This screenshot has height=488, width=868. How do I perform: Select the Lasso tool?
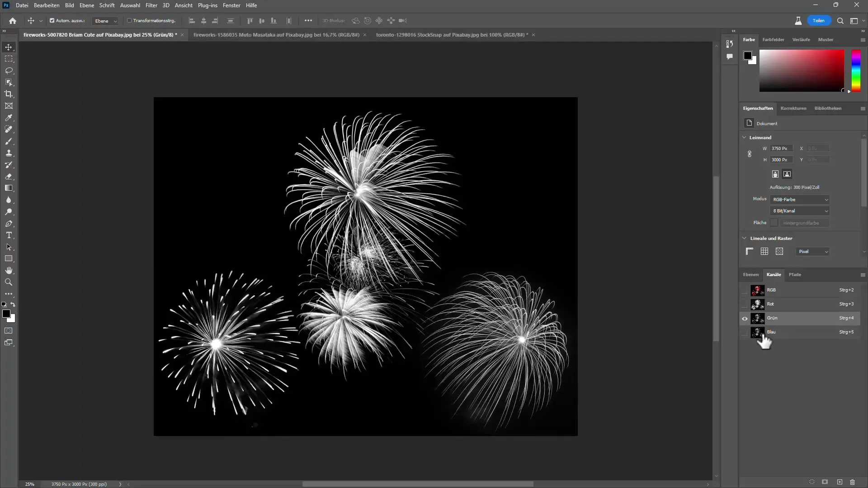point(9,70)
